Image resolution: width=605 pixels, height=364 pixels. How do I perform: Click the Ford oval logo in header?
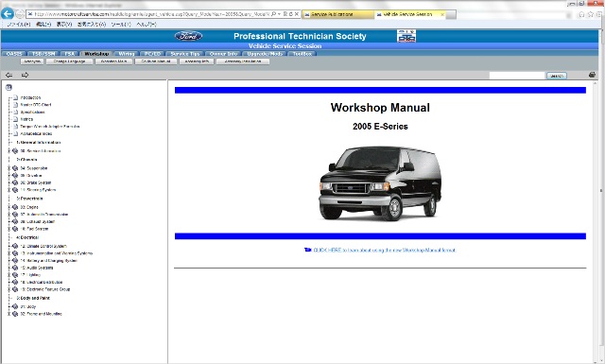(188, 36)
